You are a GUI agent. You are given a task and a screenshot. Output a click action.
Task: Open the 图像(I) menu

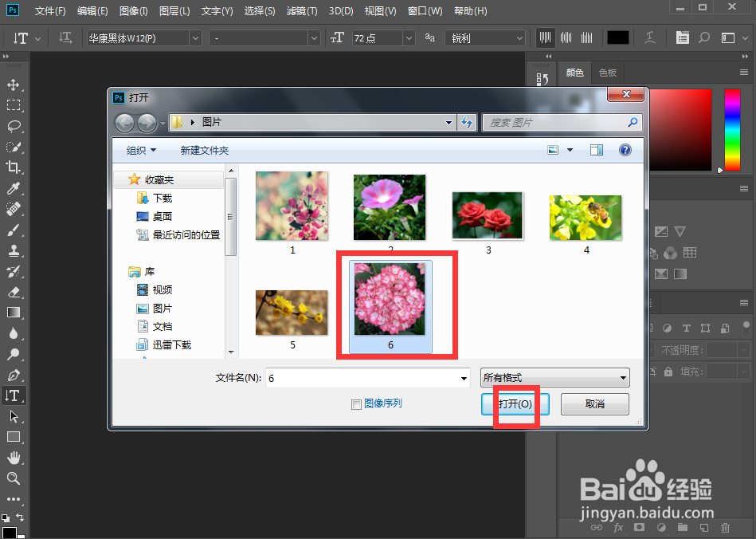click(x=134, y=10)
